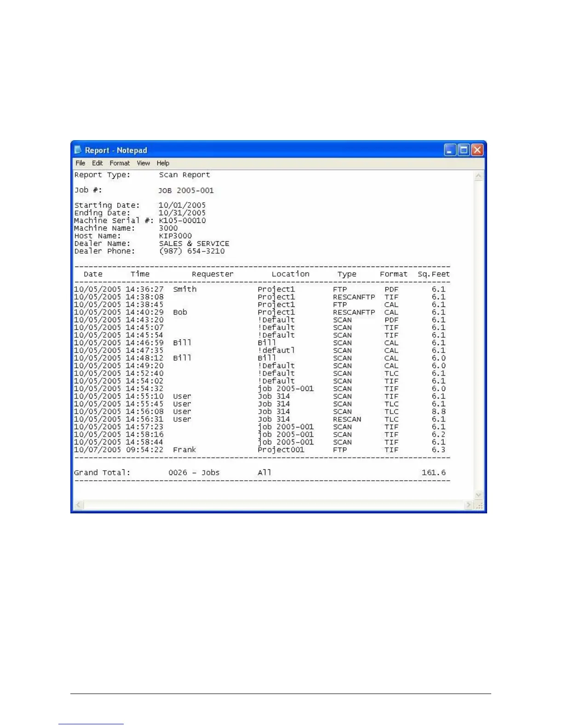This screenshot has height=728, width=563.
Task: Click the 'Starting Date:' label
Action: 107,205
